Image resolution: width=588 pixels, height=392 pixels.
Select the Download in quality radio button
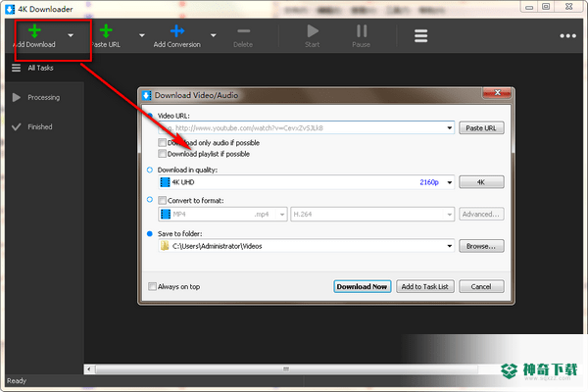[150, 170]
